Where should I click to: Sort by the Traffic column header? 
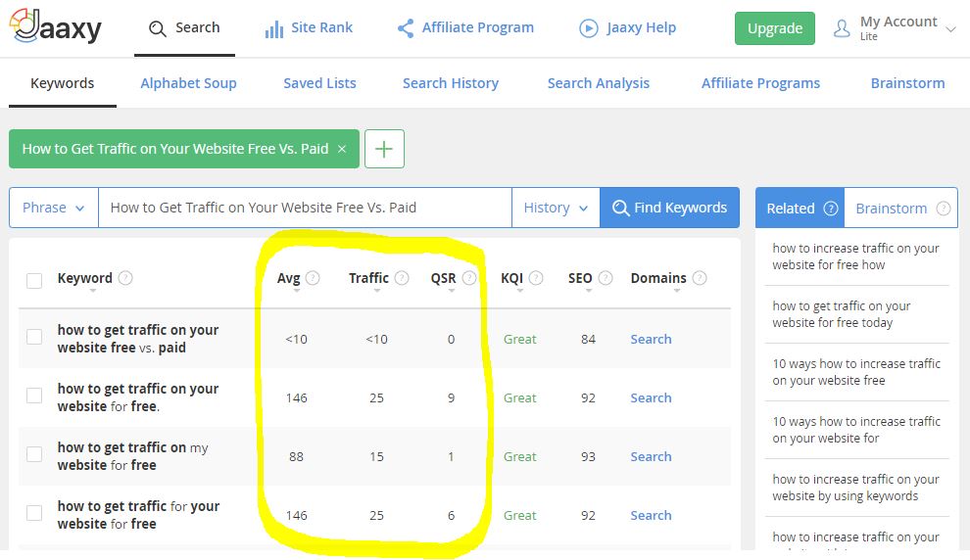pyautogui.click(x=368, y=278)
